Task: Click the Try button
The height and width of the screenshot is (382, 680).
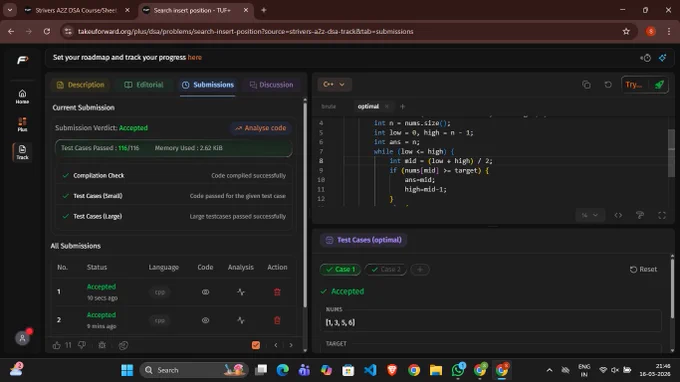Action: pyautogui.click(x=634, y=85)
